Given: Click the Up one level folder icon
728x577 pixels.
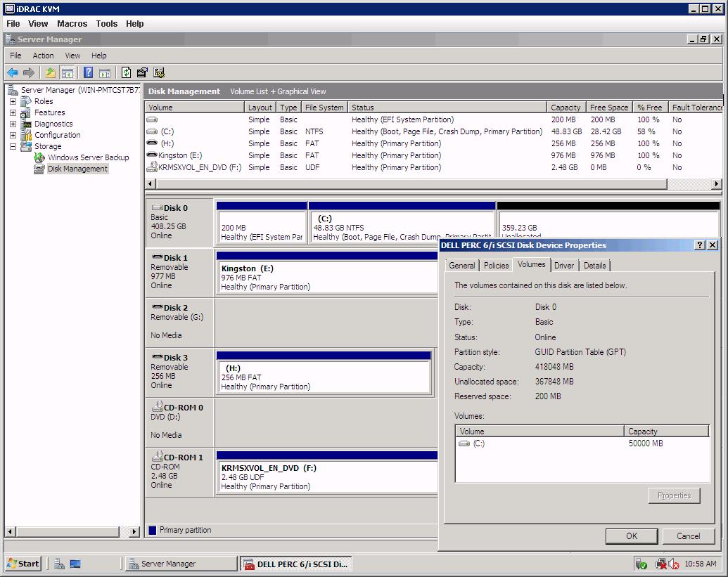Looking at the screenshot, I should [x=50, y=72].
